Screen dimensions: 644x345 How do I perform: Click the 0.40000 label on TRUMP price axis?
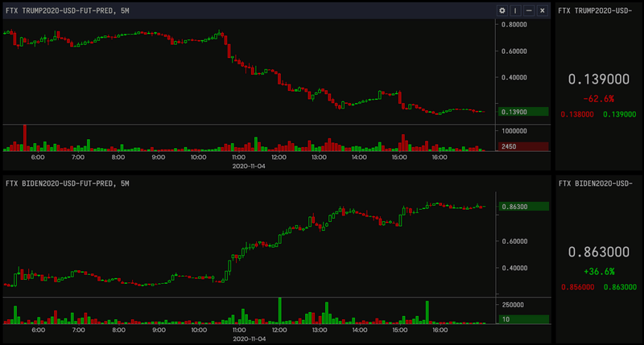pos(514,77)
